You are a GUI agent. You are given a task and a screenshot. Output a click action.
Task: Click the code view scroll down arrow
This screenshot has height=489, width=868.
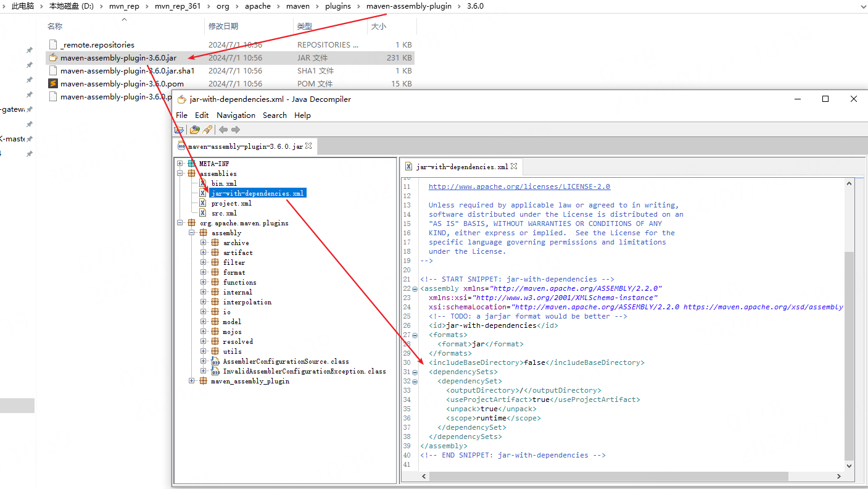(849, 466)
